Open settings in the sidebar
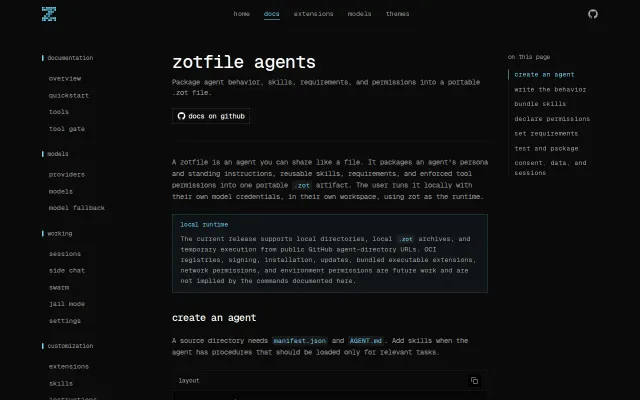This screenshot has height=400, width=640. coord(65,321)
